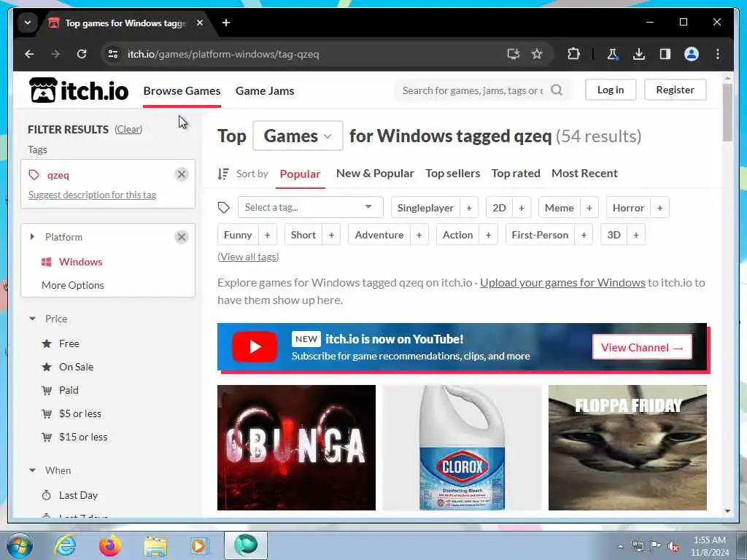Add Meme tag with plus button

coord(589,208)
